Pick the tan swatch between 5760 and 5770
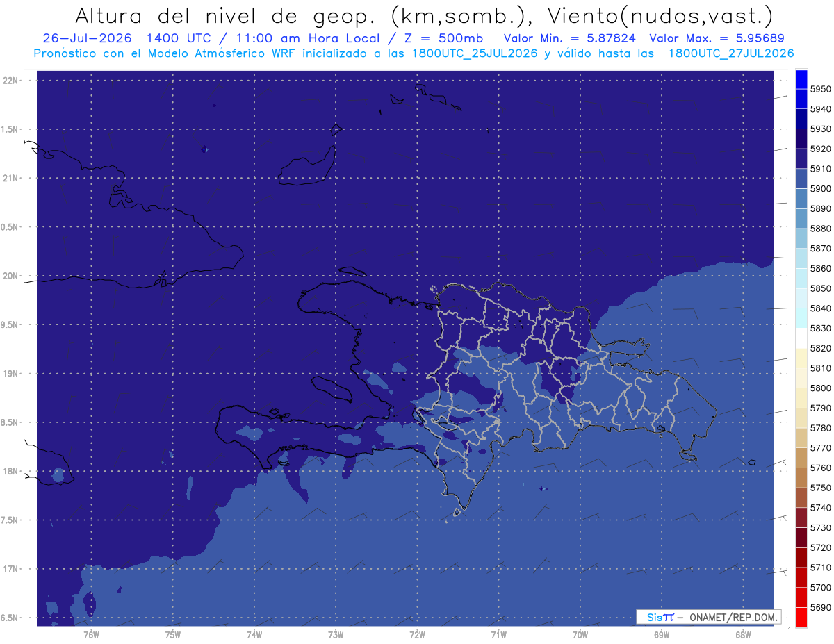 [x=801, y=458]
